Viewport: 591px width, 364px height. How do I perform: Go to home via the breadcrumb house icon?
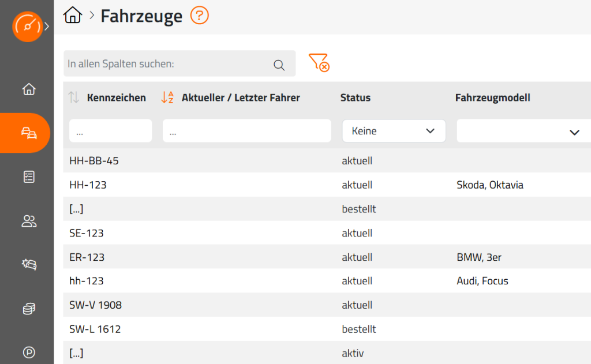tap(73, 16)
